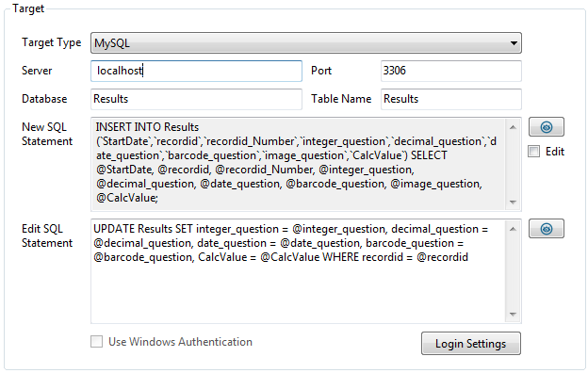Image resolution: width=588 pixels, height=373 pixels.
Task: Focus the Server field with localhost
Action: coord(196,71)
